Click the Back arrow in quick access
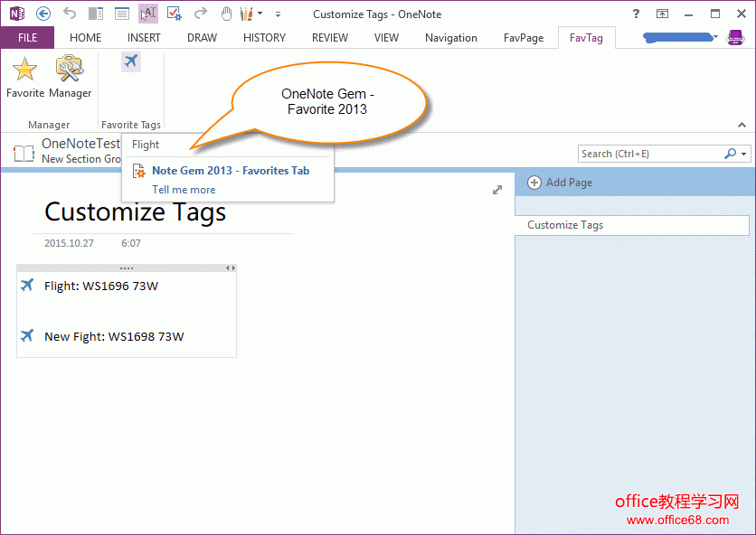Screen dimensions: 756x535 click(x=43, y=14)
